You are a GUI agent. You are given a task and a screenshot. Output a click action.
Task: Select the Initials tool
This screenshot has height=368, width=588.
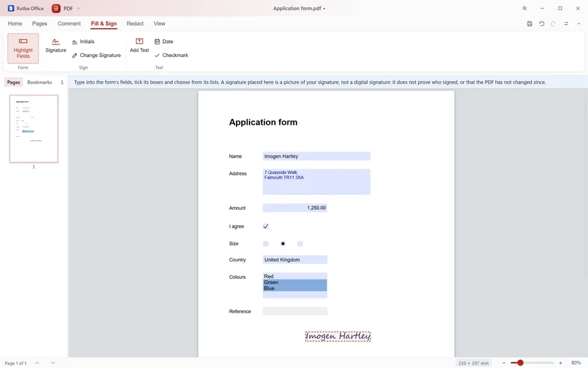pos(83,42)
